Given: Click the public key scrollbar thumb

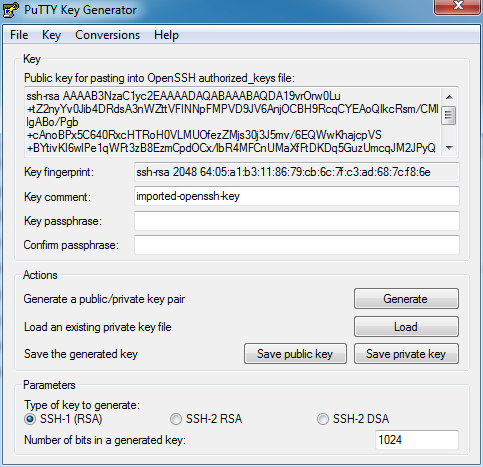Looking at the screenshot, I should [449, 116].
